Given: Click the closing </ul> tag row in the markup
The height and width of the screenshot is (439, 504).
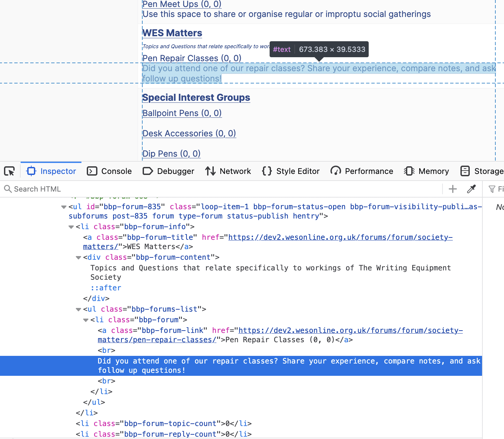Looking at the screenshot, I should point(94,402).
